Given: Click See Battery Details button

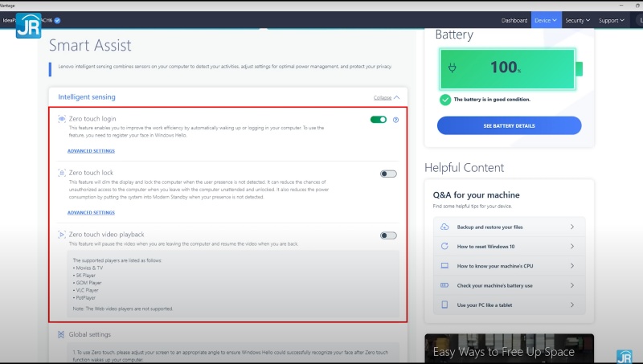Looking at the screenshot, I should pos(509,125).
